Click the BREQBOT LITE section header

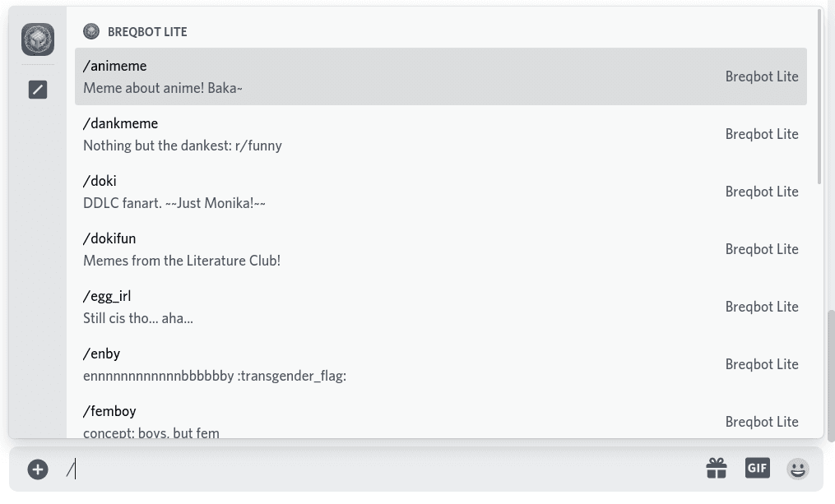point(147,32)
